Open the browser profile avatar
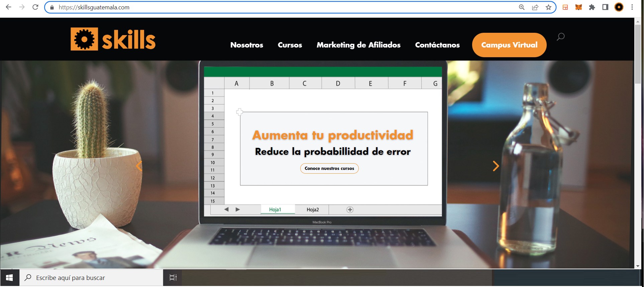The height and width of the screenshot is (287, 644). click(619, 7)
